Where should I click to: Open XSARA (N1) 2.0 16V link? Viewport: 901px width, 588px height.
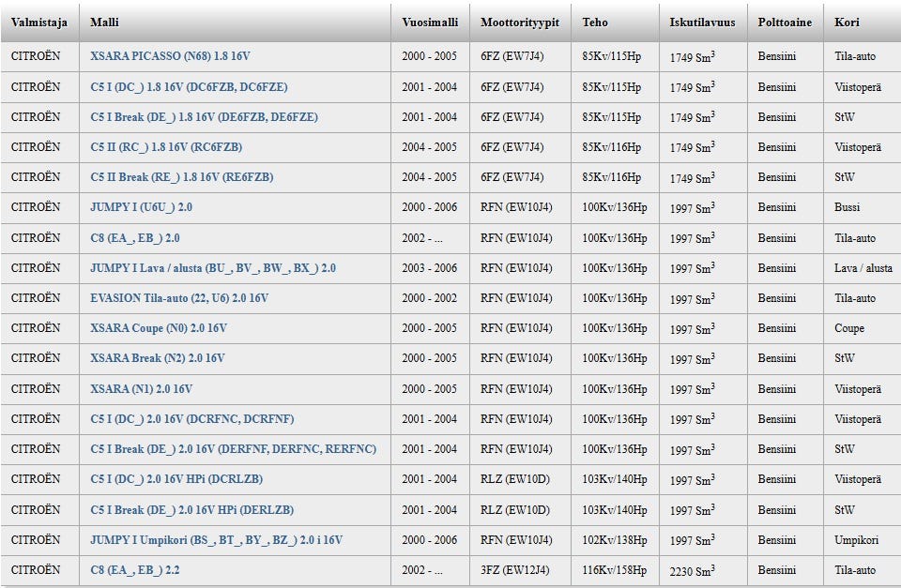[x=142, y=389]
